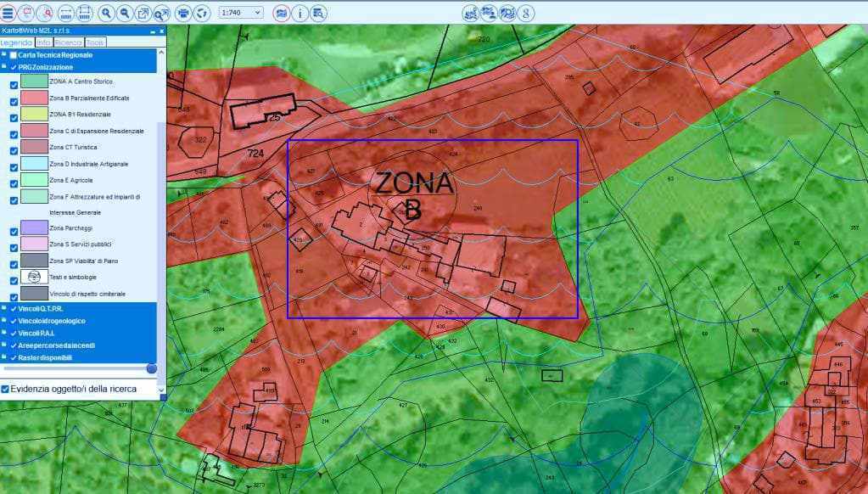Click the layer opacity slider handle

(x=152, y=368)
